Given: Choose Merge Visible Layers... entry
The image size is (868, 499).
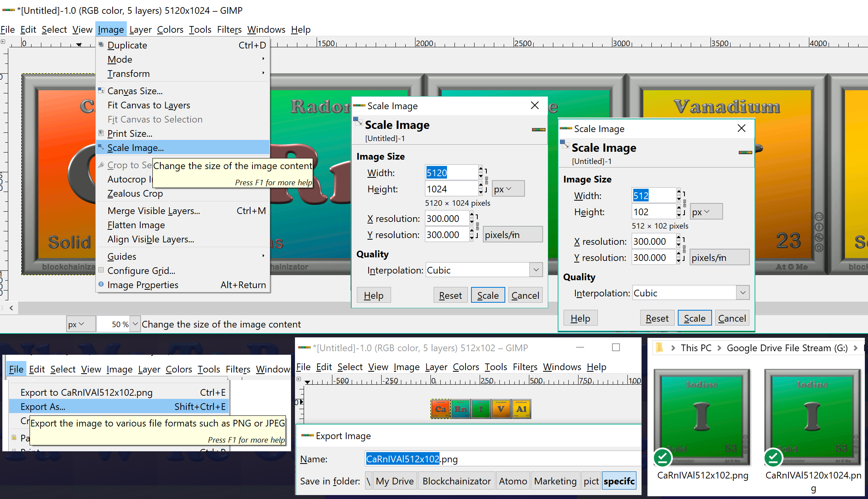Looking at the screenshot, I should tap(183, 211).
